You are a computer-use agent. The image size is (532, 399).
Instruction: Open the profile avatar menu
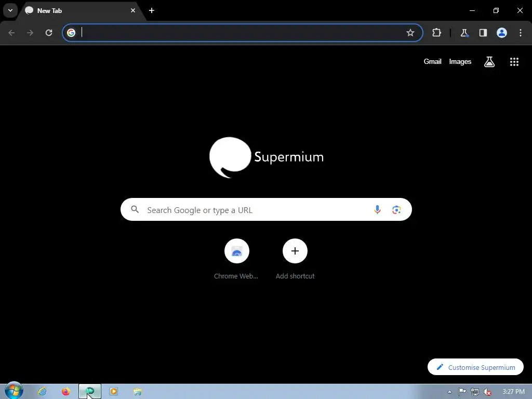click(x=502, y=33)
